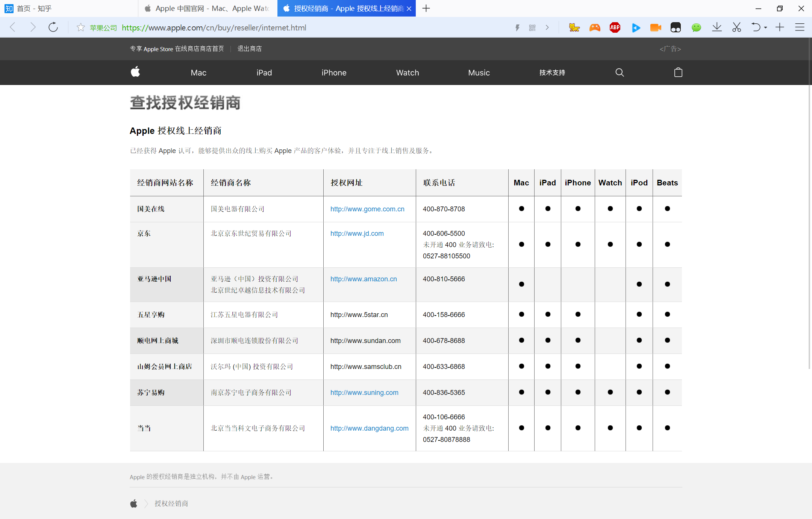Viewport: 812px width, 519px height.
Task: Switch to the 首页 - 知乎 tab
Action: (69, 8)
